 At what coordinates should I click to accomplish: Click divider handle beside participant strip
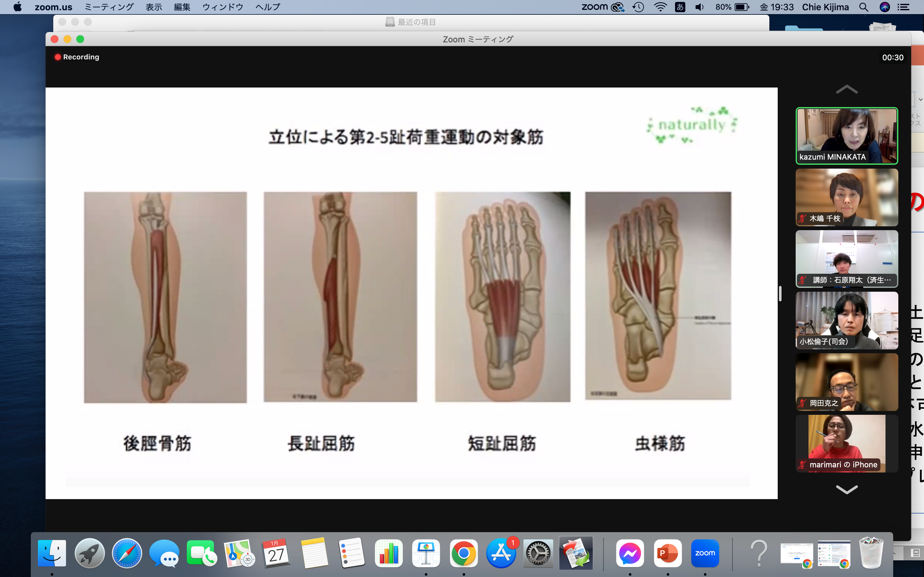(780, 293)
